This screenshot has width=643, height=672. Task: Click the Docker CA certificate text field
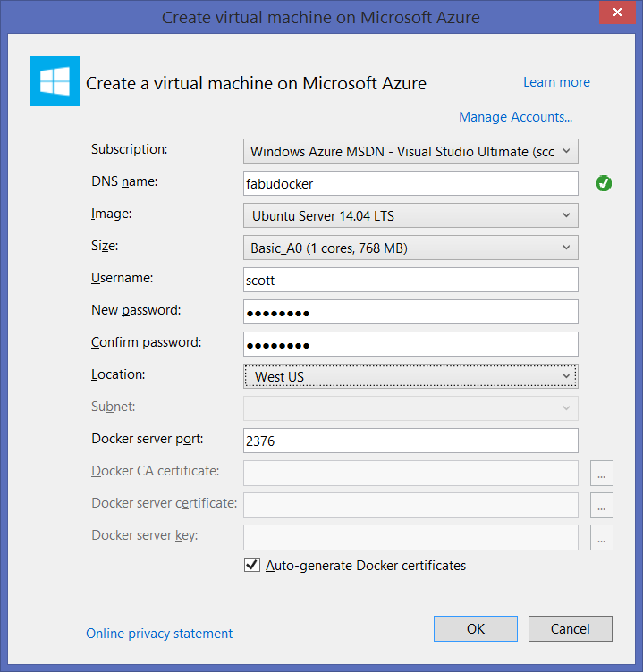pyautogui.click(x=410, y=473)
